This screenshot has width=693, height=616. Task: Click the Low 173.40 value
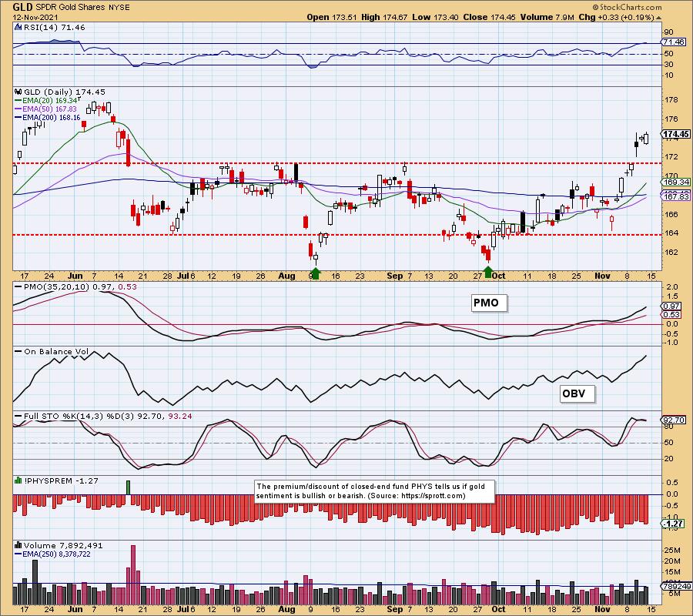coord(435,17)
